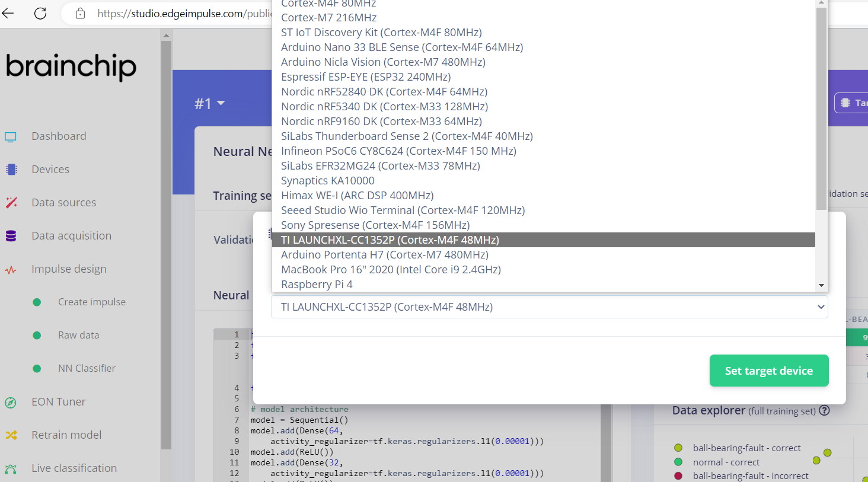Open the Dashboard page

tap(59, 136)
